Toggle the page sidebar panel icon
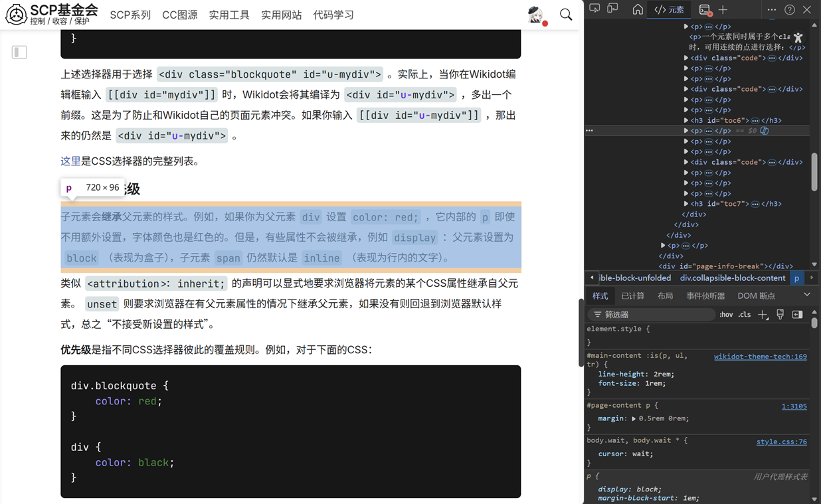Screen dimensions: 821x504 [19, 52]
